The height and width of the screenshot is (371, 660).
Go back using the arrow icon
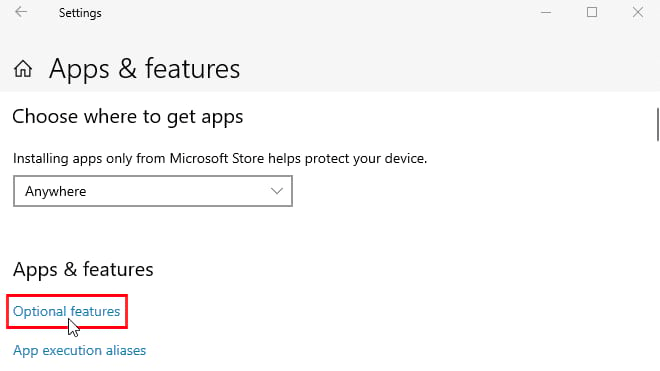21,12
